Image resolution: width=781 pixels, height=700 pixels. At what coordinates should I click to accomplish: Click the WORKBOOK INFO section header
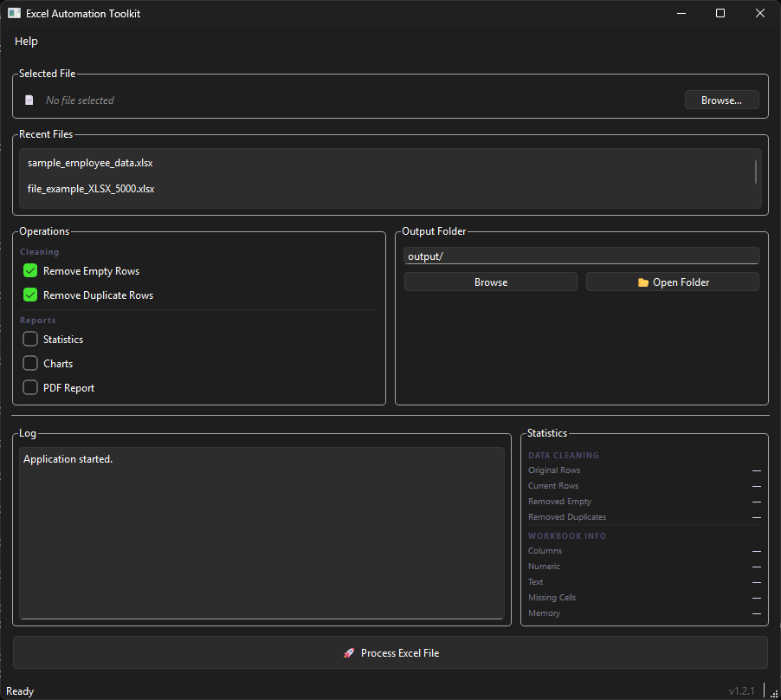pyautogui.click(x=567, y=536)
